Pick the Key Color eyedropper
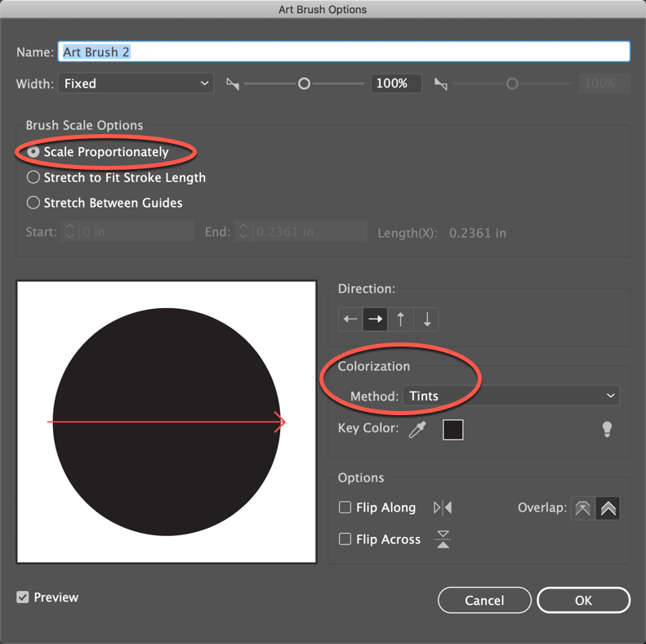 (x=417, y=429)
